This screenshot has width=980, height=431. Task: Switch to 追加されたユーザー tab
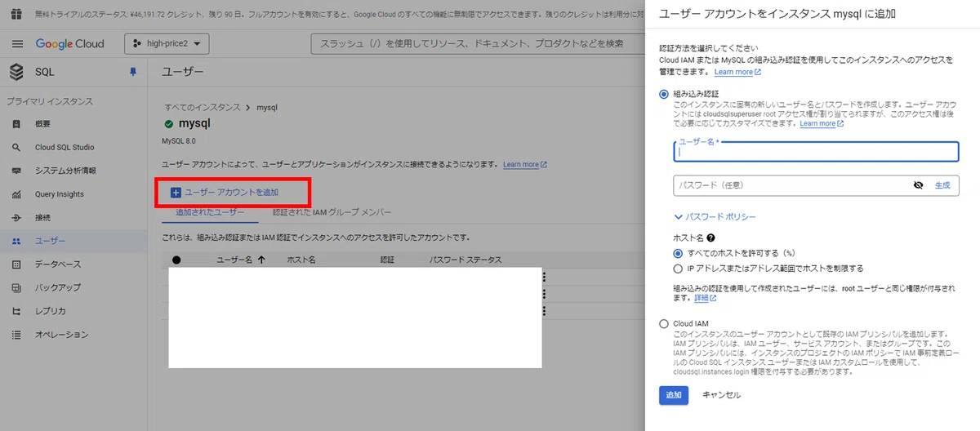click(x=210, y=212)
